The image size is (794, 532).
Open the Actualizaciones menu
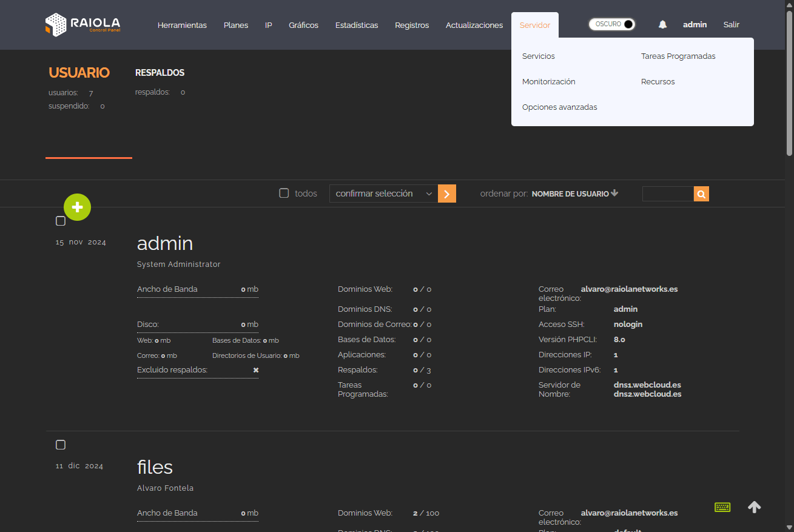pyautogui.click(x=474, y=25)
